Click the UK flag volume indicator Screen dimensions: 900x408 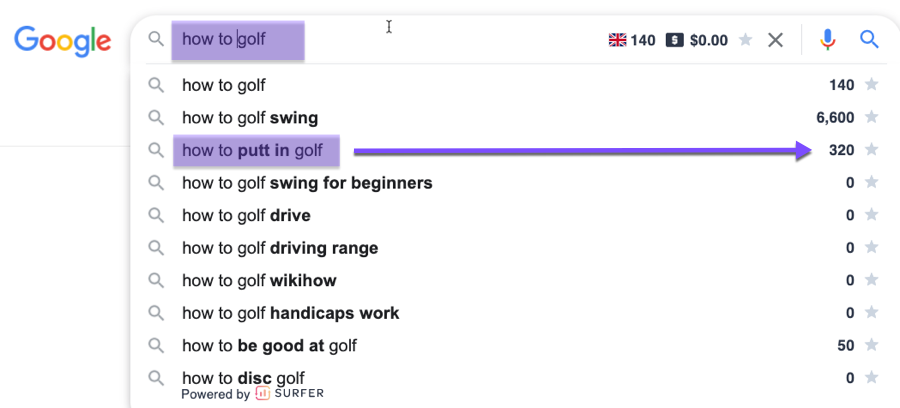click(x=617, y=40)
